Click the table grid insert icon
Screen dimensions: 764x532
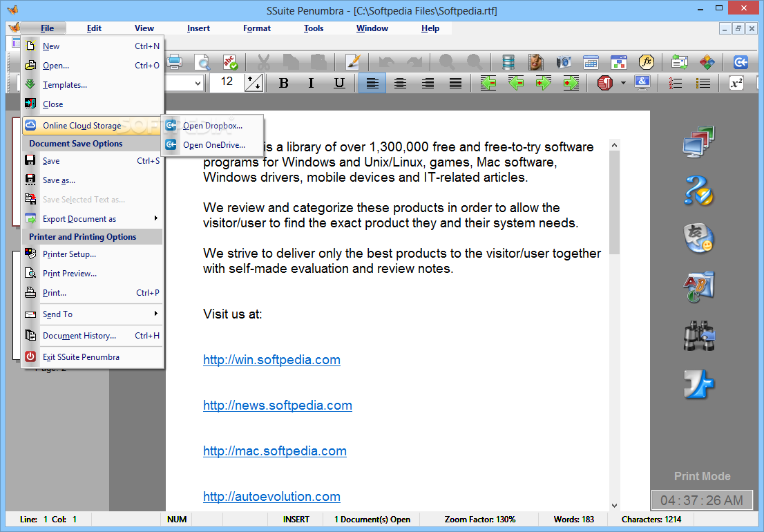click(591, 62)
